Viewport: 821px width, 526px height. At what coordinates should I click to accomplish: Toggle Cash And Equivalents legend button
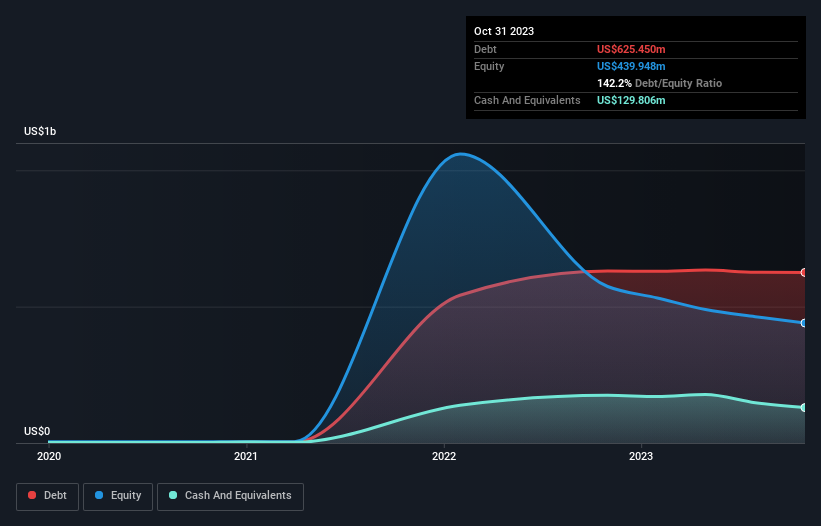[230, 497]
